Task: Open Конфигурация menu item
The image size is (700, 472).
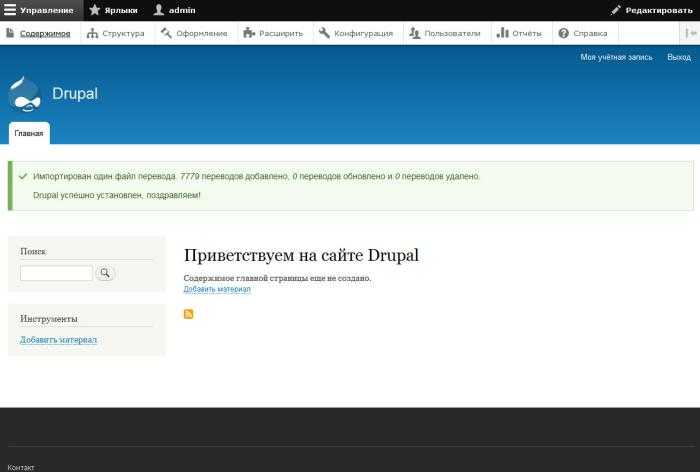Action: (x=363, y=33)
